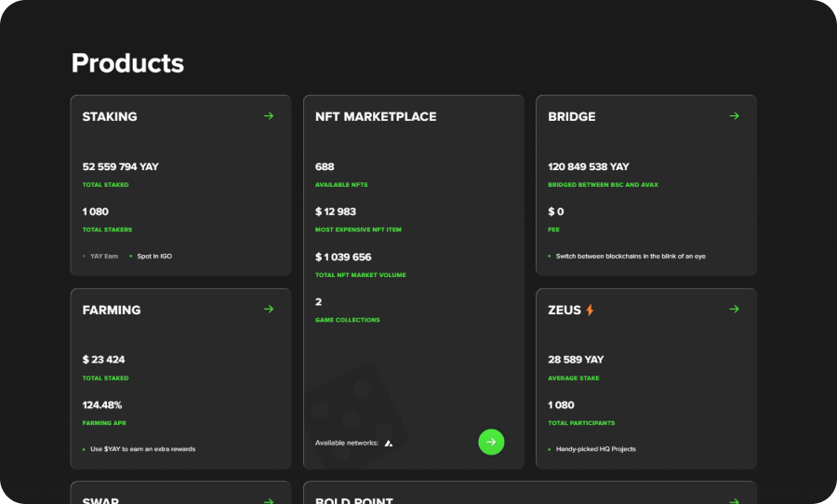Select the STAKING card title
This screenshot has width=837, height=504.
pyautogui.click(x=110, y=116)
